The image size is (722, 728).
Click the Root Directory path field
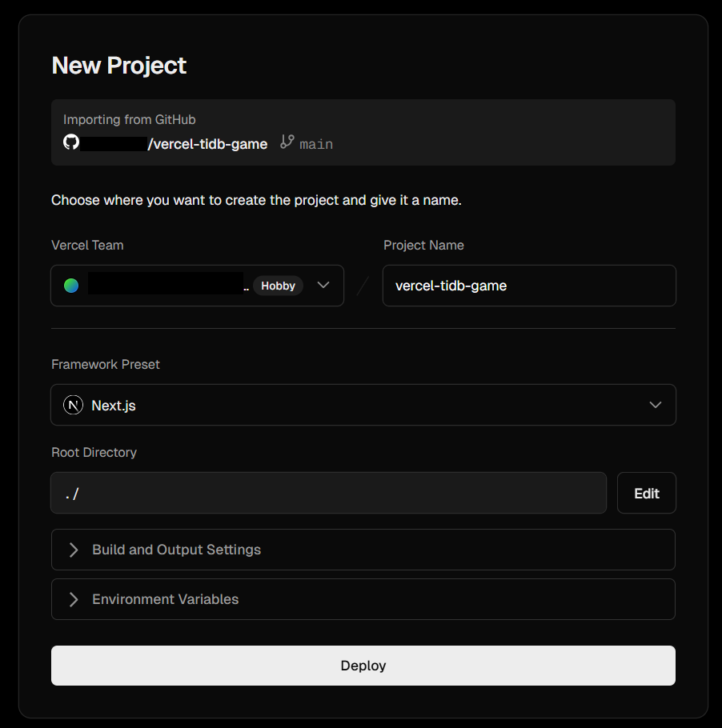(x=328, y=493)
